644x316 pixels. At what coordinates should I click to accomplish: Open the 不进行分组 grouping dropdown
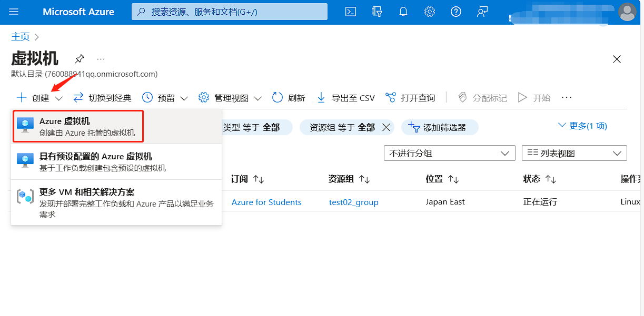click(450, 153)
